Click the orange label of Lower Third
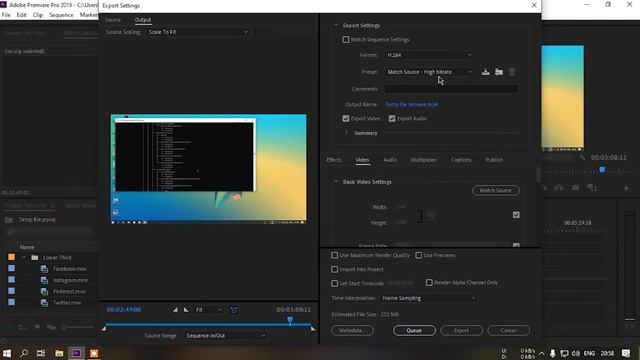Screen dimensions: 640x360 (x=11, y=257)
